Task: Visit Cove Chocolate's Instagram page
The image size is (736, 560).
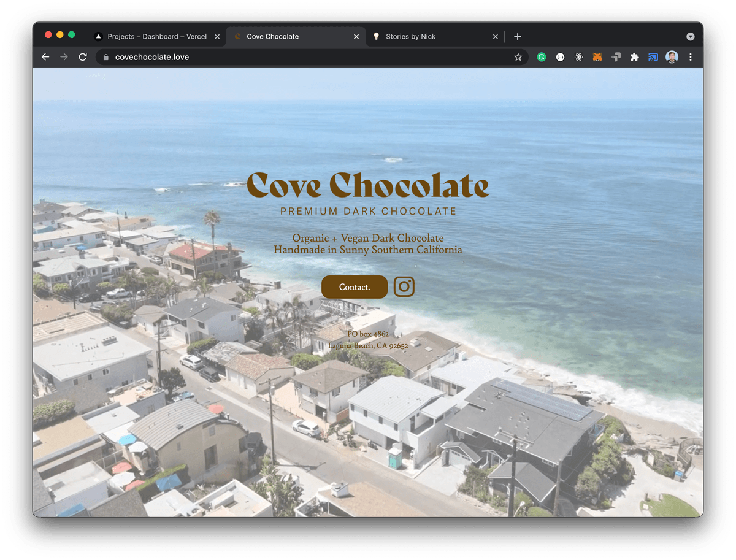Action: click(x=404, y=286)
